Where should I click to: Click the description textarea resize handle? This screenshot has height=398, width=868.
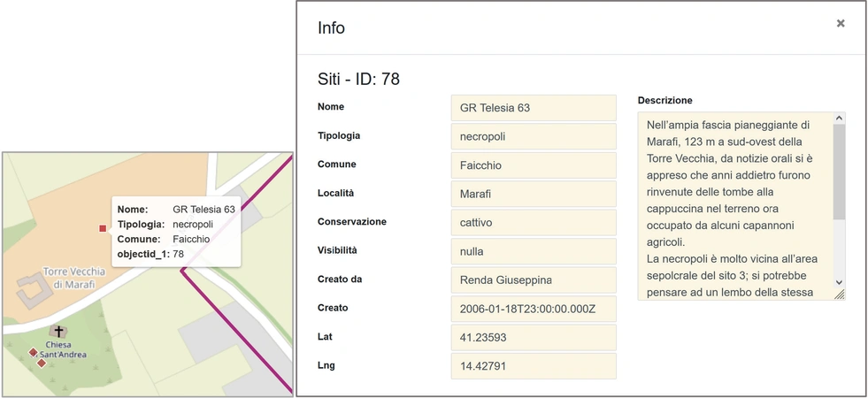click(x=839, y=295)
